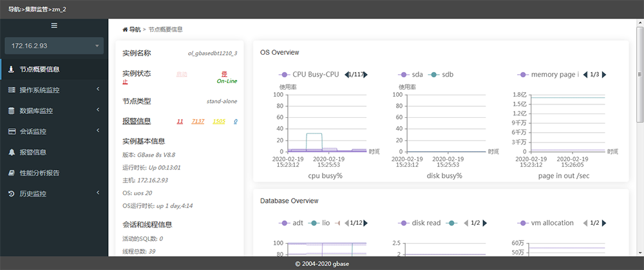The image size is (644, 270).
Task: Toggle vm allocation legend series
Action: (x=545, y=223)
